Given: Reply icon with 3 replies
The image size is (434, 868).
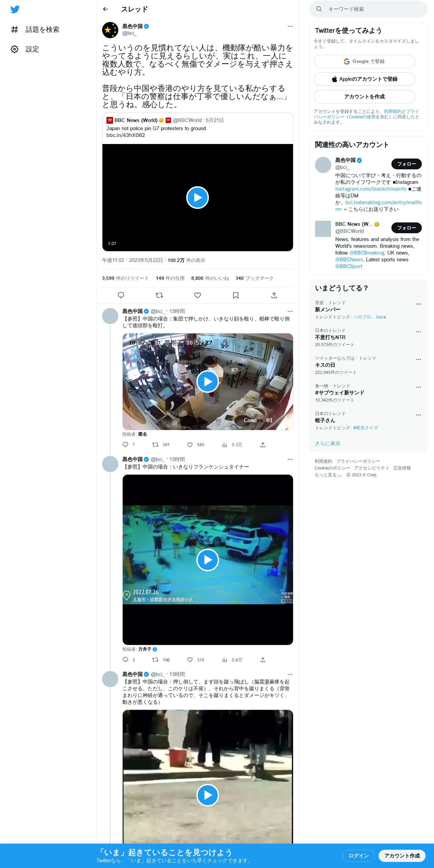Looking at the screenshot, I should tap(125, 659).
